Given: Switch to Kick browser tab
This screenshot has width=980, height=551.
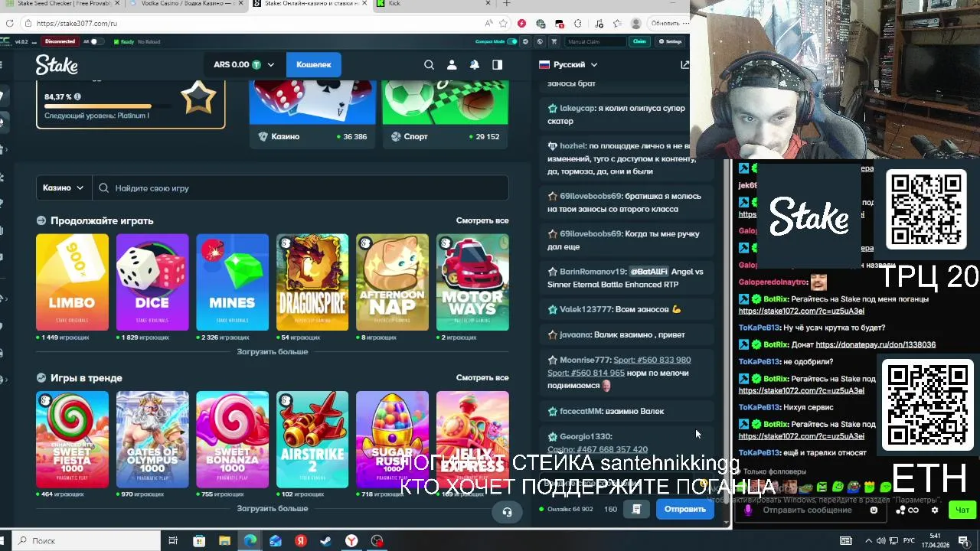Looking at the screenshot, I should point(433,4).
